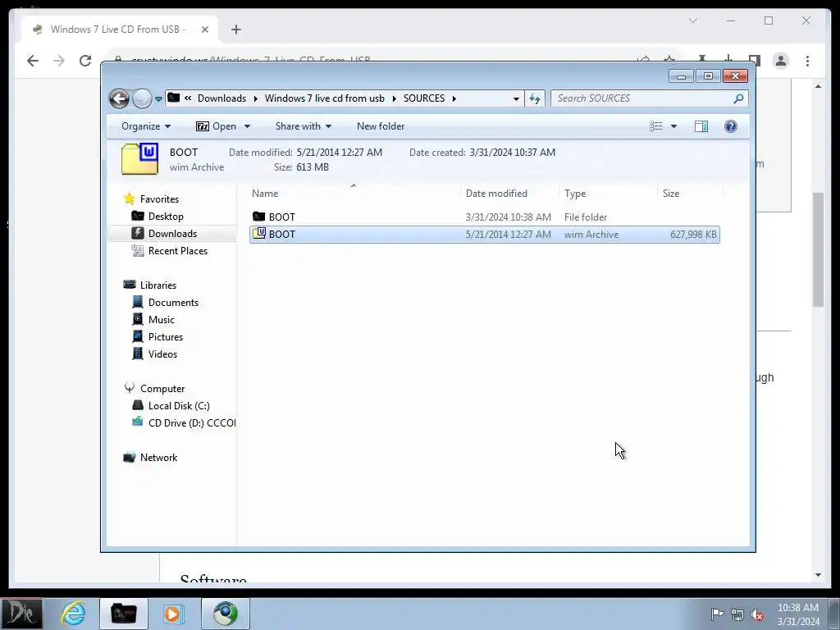Click the muted volume tray icon
The width and height of the screenshot is (840, 630).
pos(757,615)
